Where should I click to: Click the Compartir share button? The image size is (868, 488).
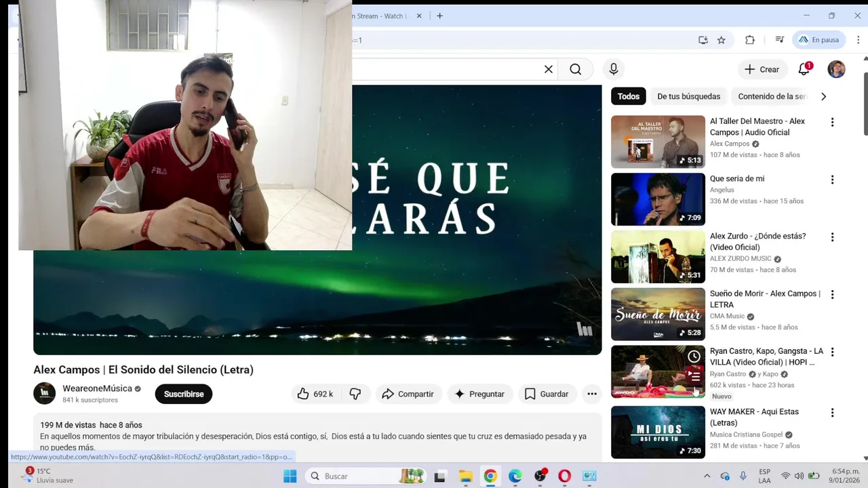pos(408,394)
